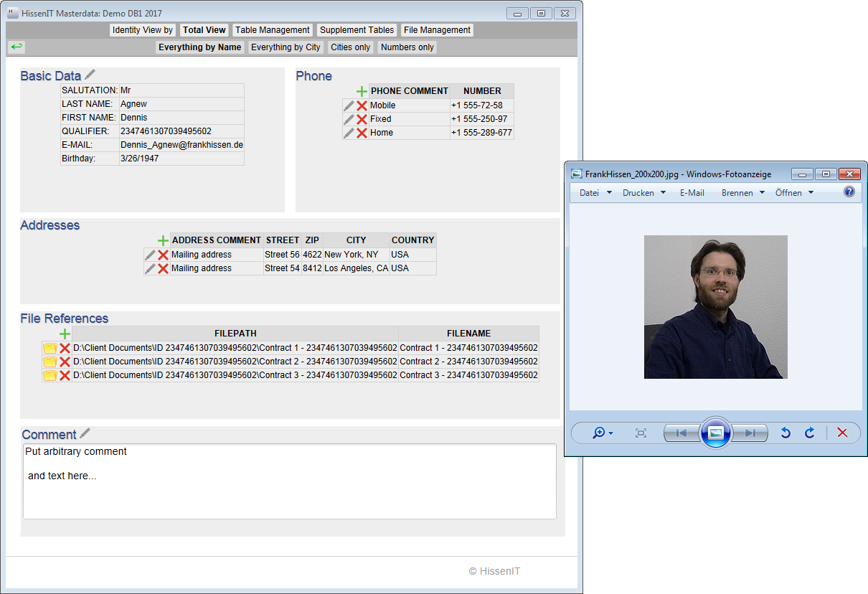Edit the Mobile phone entry
This screenshot has height=594, width=868.
[x=349, y=105]
